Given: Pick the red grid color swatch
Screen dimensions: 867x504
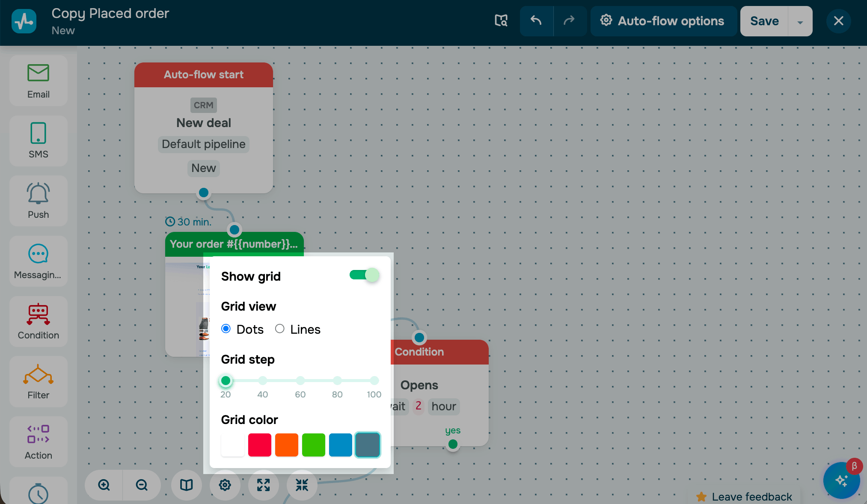Looking at the screenshot, I should tap(260, 445).
